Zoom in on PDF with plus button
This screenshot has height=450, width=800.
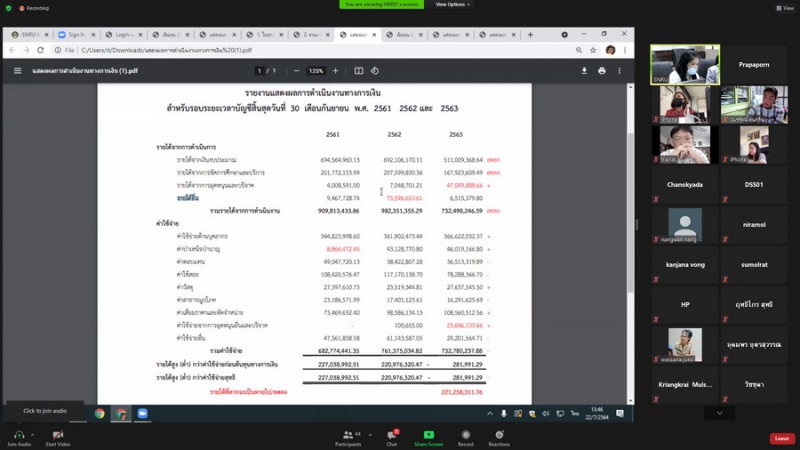(335, 71)
